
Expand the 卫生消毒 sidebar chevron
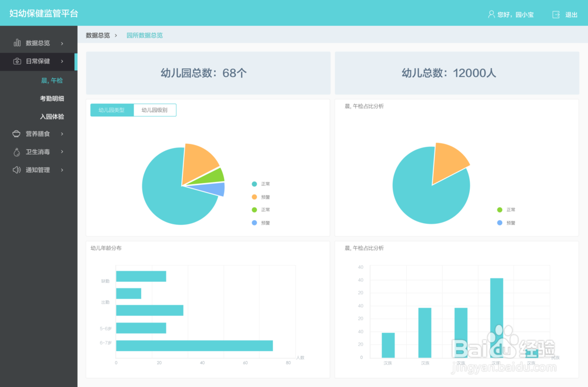(x=62, y=152)
